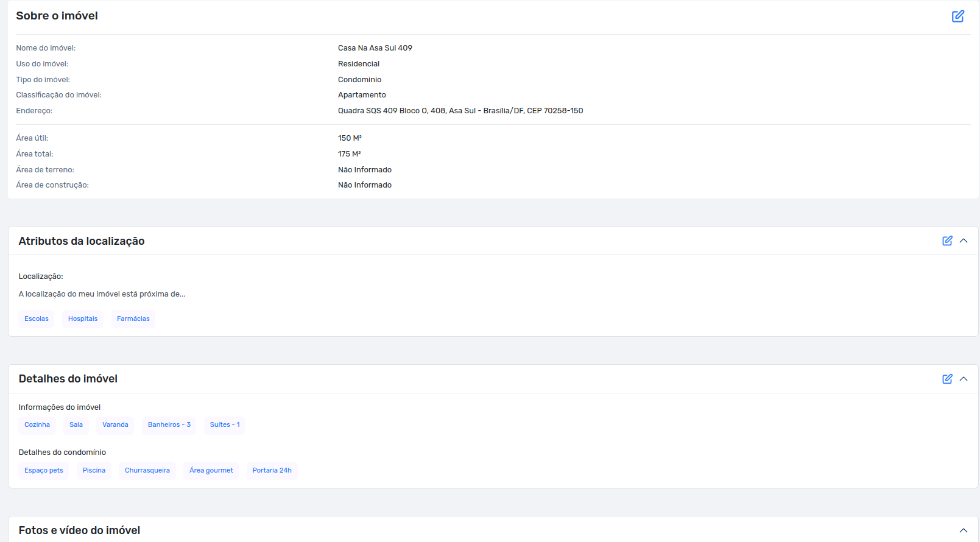980x542 pixels.
Task: Collapse the Atributos da localização panel
Action: point(964,241)
